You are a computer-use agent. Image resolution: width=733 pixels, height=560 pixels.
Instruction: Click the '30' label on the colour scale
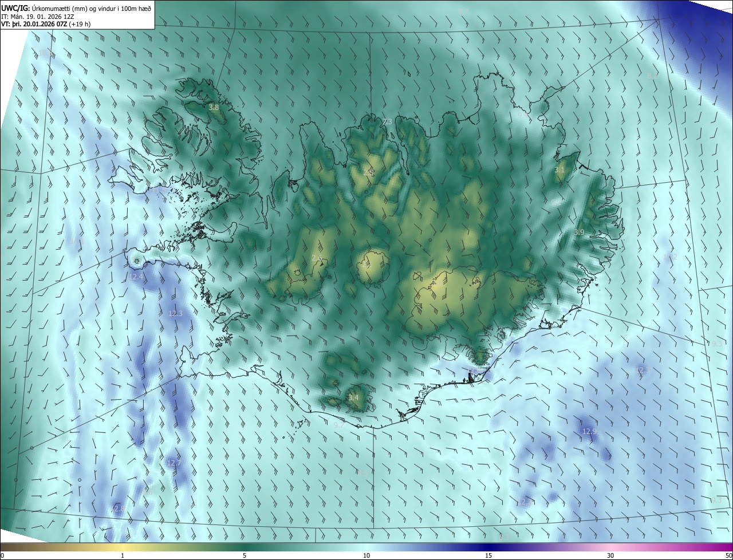point(610,556)
